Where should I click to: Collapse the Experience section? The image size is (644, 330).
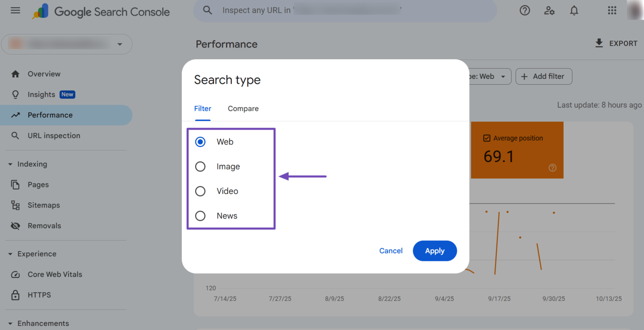[10, 254]
